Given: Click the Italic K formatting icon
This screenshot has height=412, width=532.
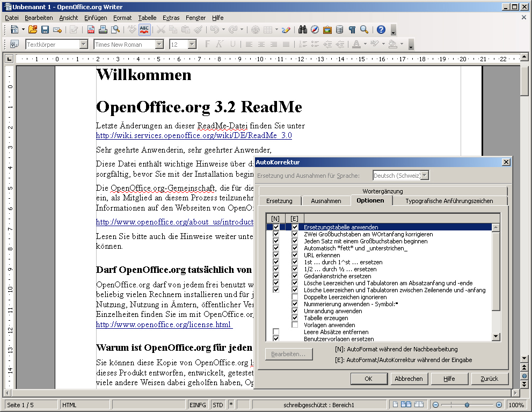Looking at the screenshot, I should tap(220, 44).
